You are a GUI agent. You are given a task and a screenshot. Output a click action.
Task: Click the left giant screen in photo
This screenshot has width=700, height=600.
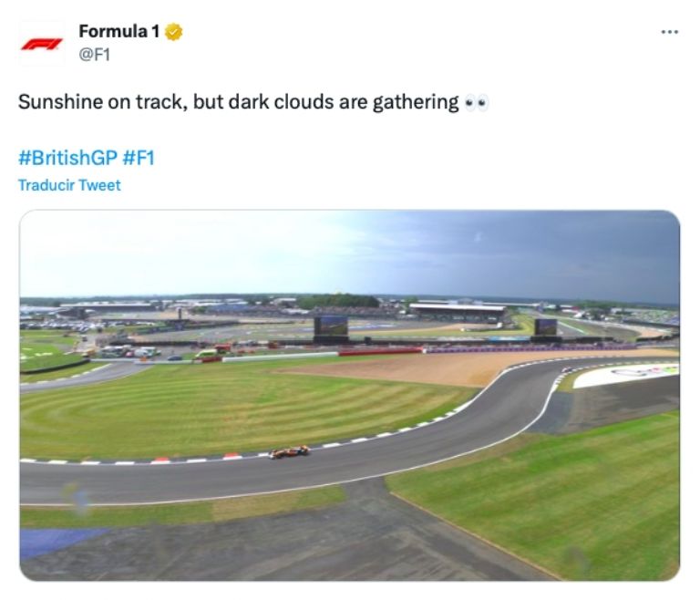tap(330, 326)
